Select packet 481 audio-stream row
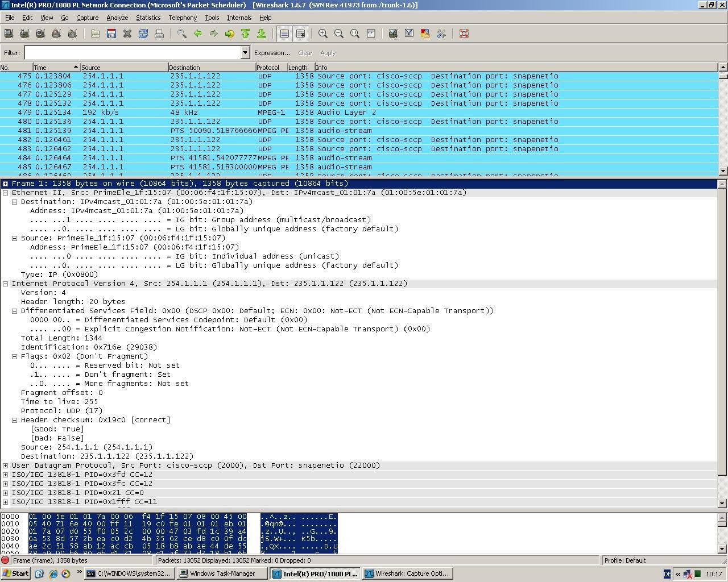This screenshot has width=728, height=582. coord(359,131)
